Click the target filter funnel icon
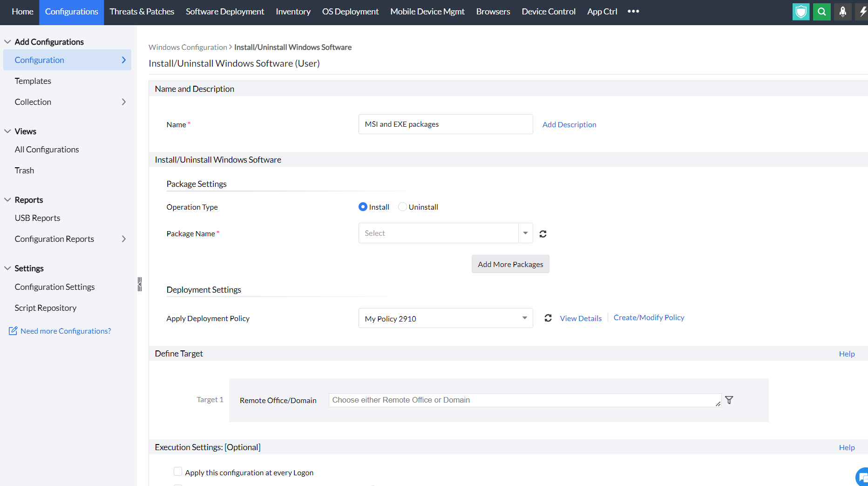The width and height of the screenshot is (868, 486). (x=729, y=400)
